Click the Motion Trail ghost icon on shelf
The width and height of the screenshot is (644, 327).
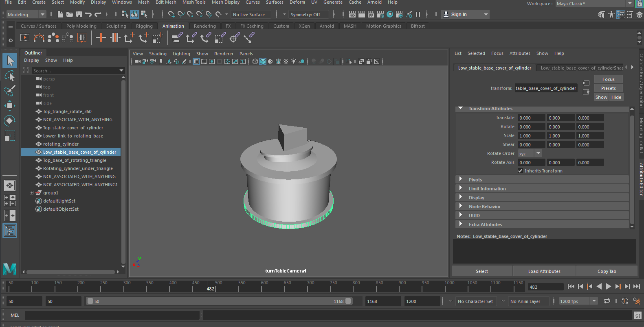[53, 38]
